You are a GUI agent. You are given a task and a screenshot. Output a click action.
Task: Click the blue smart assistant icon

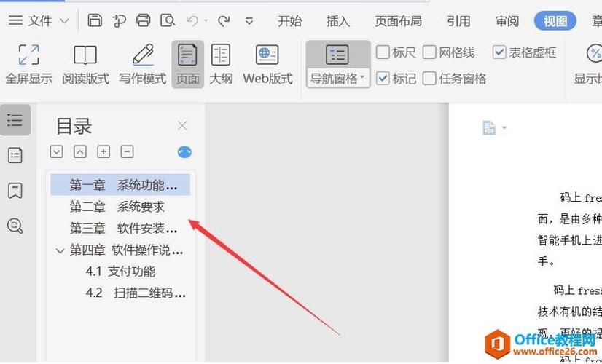[x=184, y=152]
